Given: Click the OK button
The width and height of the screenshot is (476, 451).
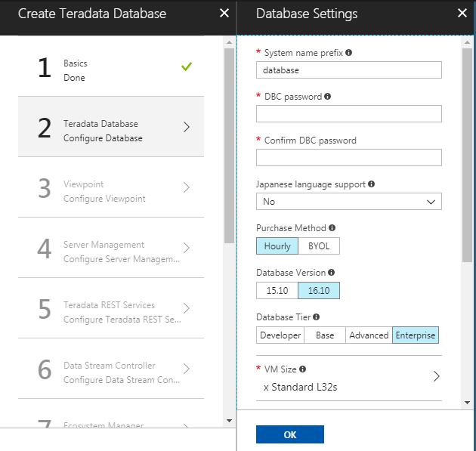Looking at the screenshot, I should point(290,434).
